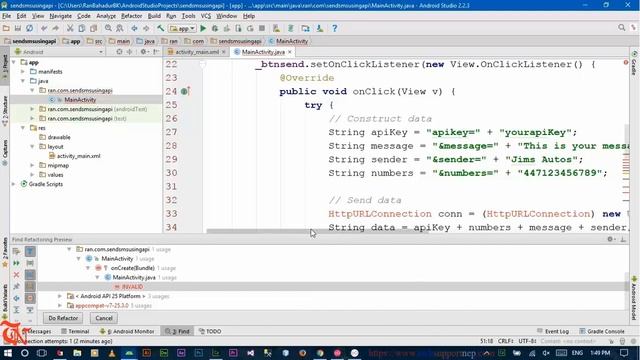
Task: Open the Build menu
Action: [x=154, y=16]
